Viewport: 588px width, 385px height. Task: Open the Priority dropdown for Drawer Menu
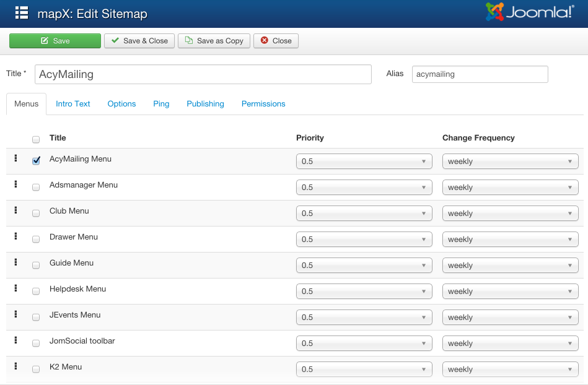point(364,240)
